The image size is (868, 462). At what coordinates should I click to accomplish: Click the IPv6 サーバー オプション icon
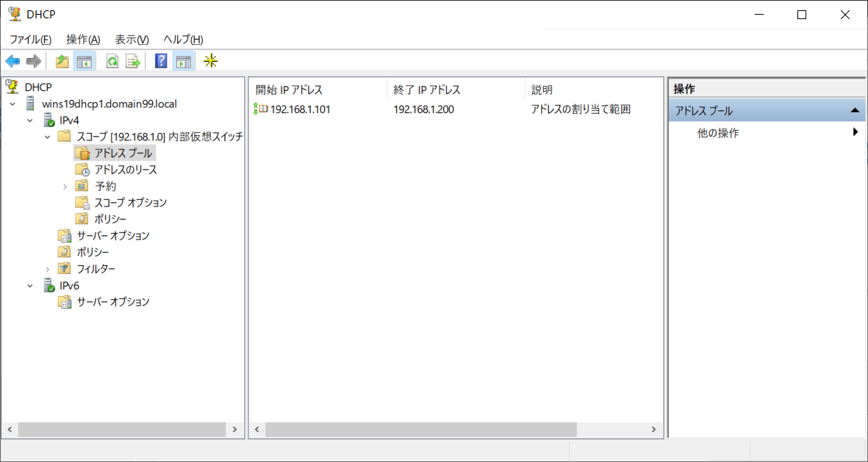click(x=65, y=302)
